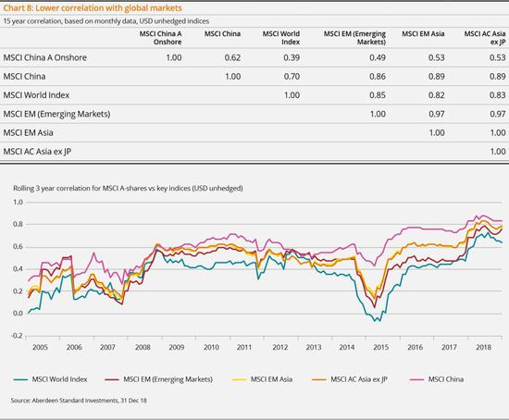The image size is (509, 420).
Task: Select the 0.86 correlation value
Action: (378, 77)
